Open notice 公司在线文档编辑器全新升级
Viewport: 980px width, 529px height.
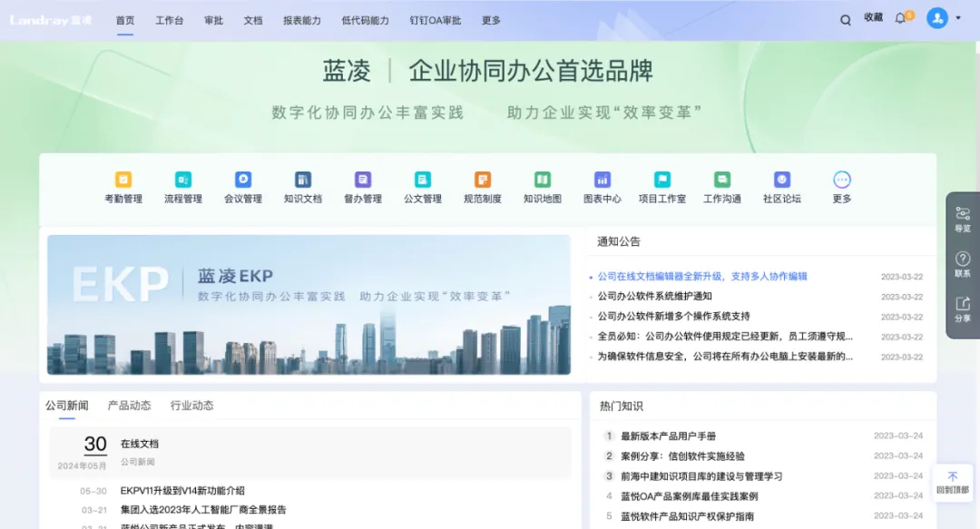(702, 277)
